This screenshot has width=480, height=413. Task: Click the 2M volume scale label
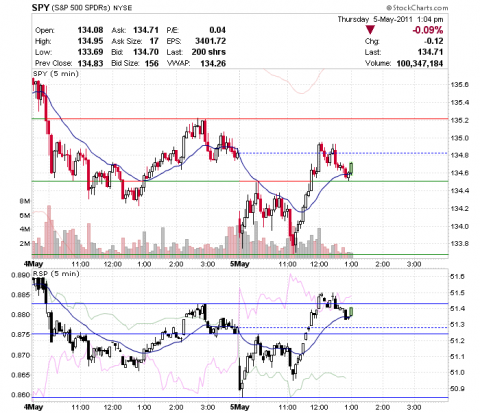[25, 244]
